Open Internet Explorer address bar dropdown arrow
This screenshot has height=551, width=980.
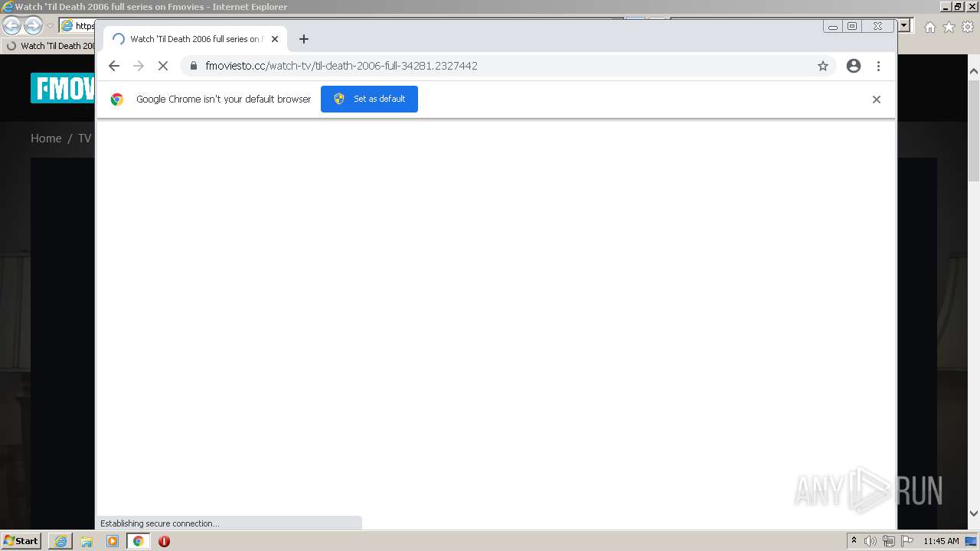point(904,25)
